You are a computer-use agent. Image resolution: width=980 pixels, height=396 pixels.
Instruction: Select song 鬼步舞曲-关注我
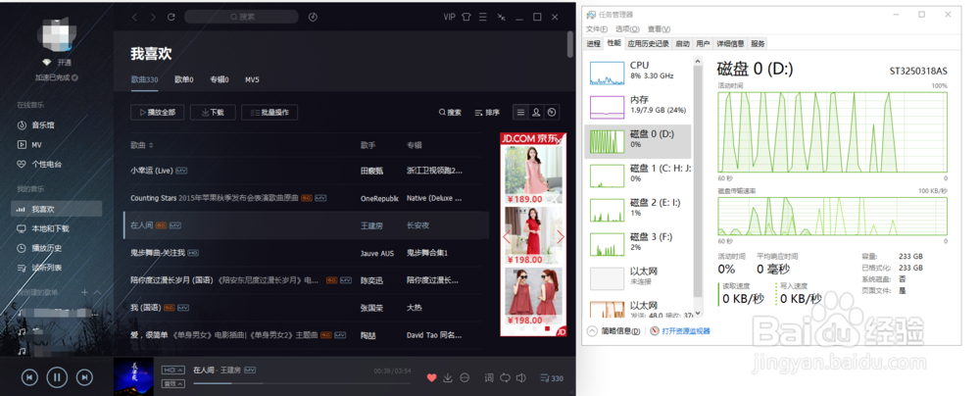pyautogui.click(x=158, y=253)
